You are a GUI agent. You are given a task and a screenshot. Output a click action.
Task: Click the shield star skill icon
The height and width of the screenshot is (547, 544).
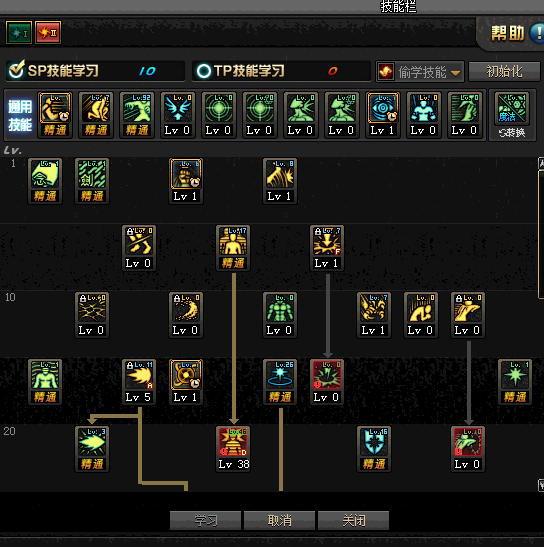(374, 442)
